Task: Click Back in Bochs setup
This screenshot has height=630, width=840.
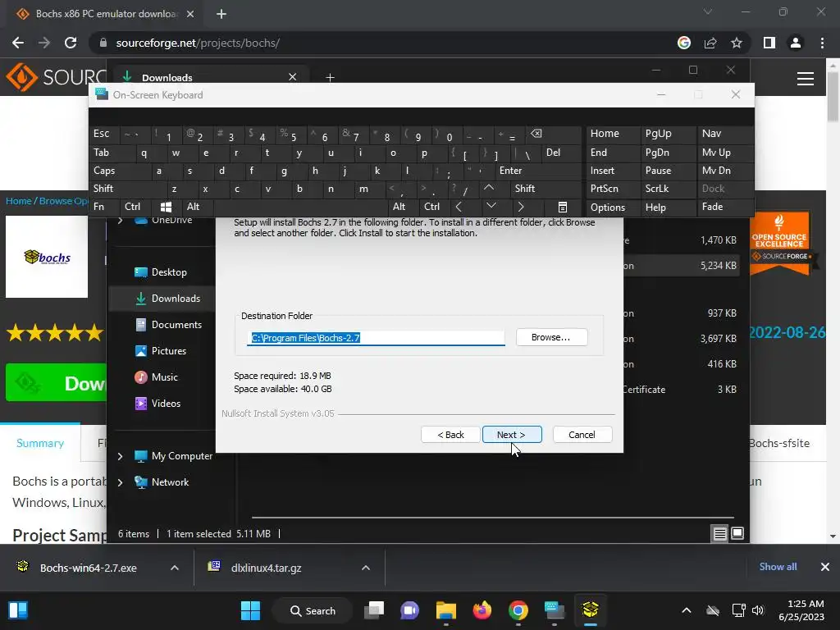Action: point(450,435)
